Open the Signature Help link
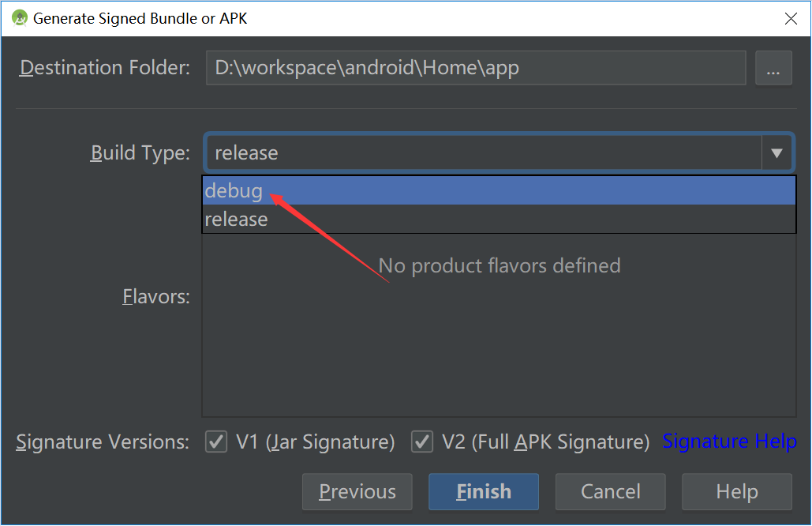 (729, 441)
